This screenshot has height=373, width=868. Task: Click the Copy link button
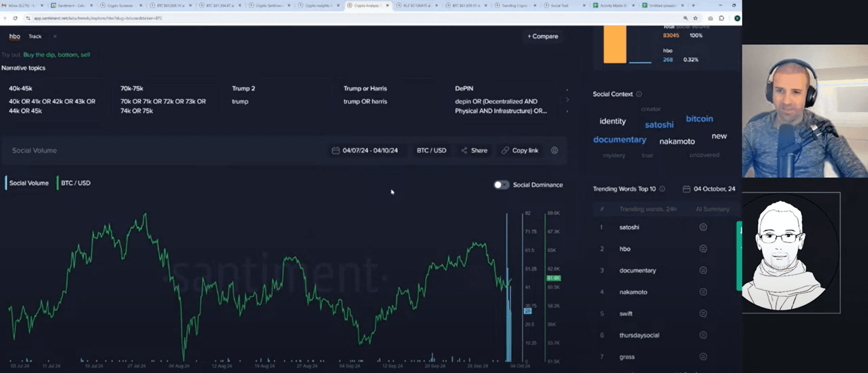[x=520, y=150]
